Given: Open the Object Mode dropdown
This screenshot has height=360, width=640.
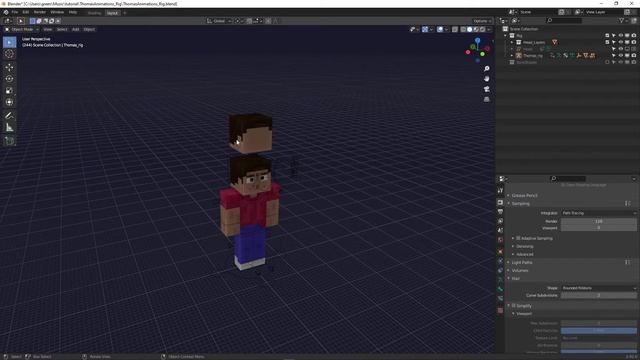Looking at the screenshot, I should coord(22,29).
